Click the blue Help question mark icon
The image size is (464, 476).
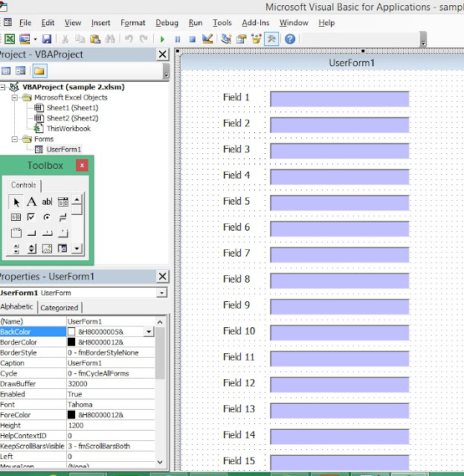290,39
